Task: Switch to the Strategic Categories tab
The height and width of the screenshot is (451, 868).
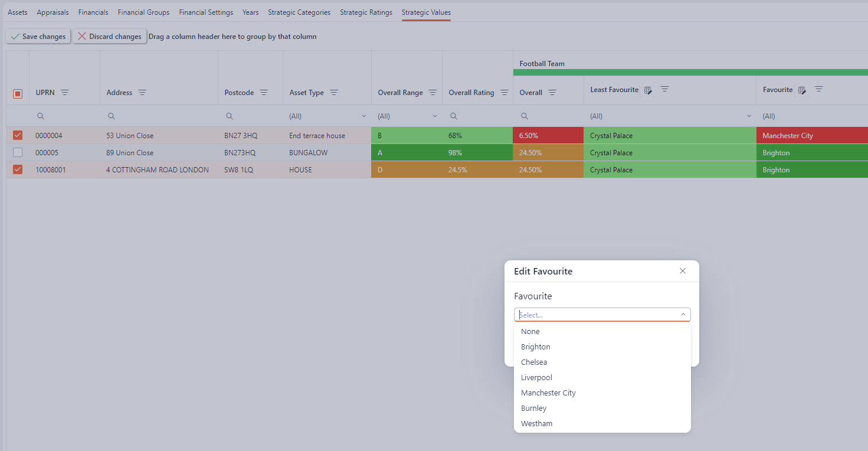Action: pos(299,12)
